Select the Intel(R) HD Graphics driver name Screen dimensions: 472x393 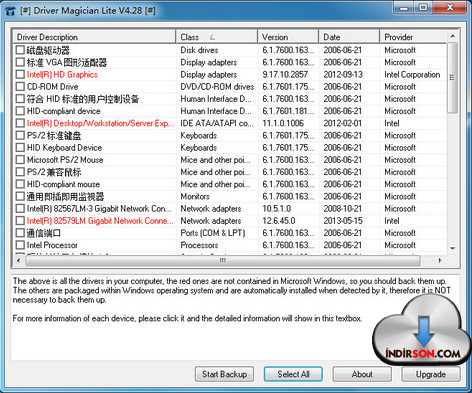(x=62, y=75)
